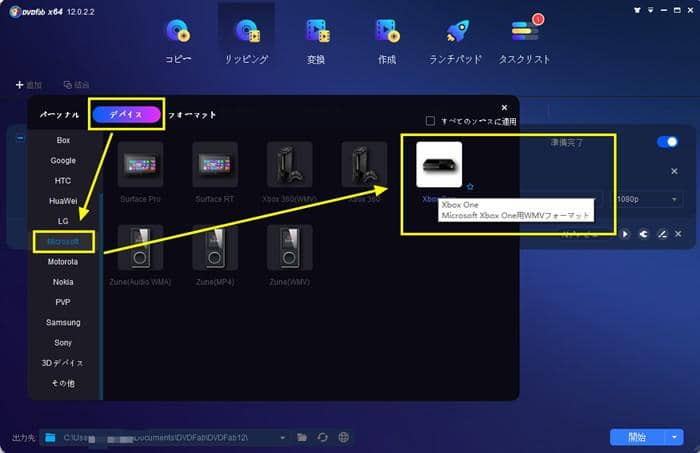
Task: Click the blue folder output icon
Action: pos(50,438)
